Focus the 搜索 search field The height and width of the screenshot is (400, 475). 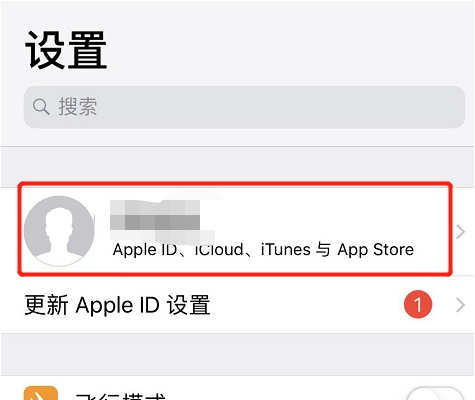(244, 107)
